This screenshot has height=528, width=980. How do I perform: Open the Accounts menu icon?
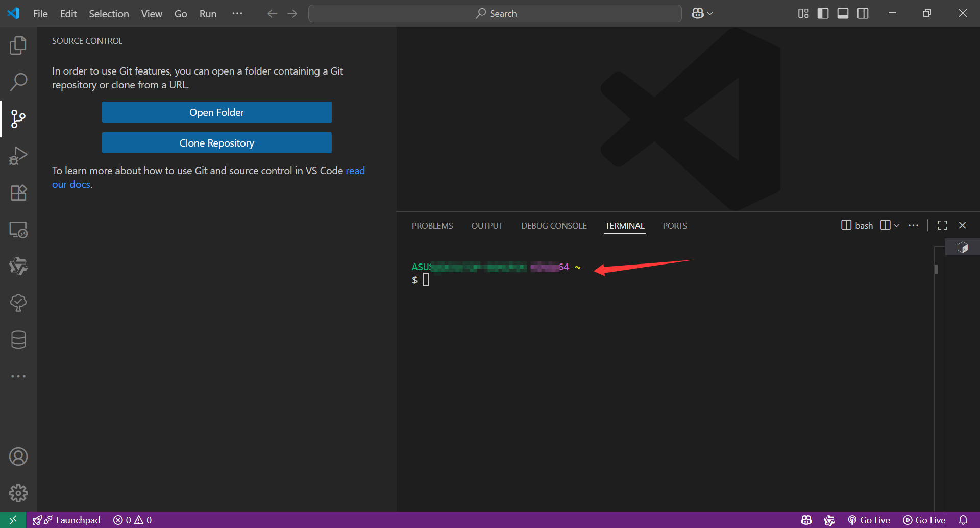tap(18, 457)
